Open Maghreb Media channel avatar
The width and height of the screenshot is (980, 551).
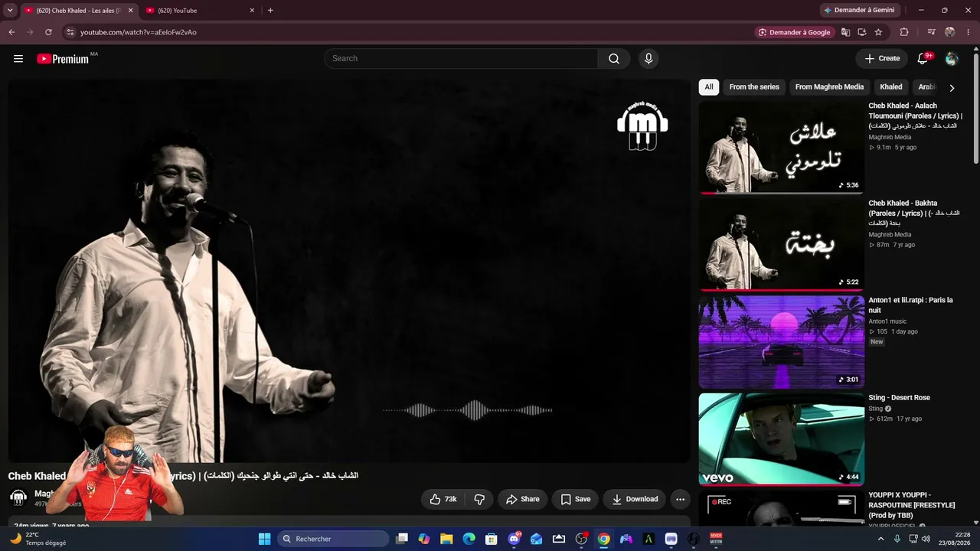click(18, 497)
